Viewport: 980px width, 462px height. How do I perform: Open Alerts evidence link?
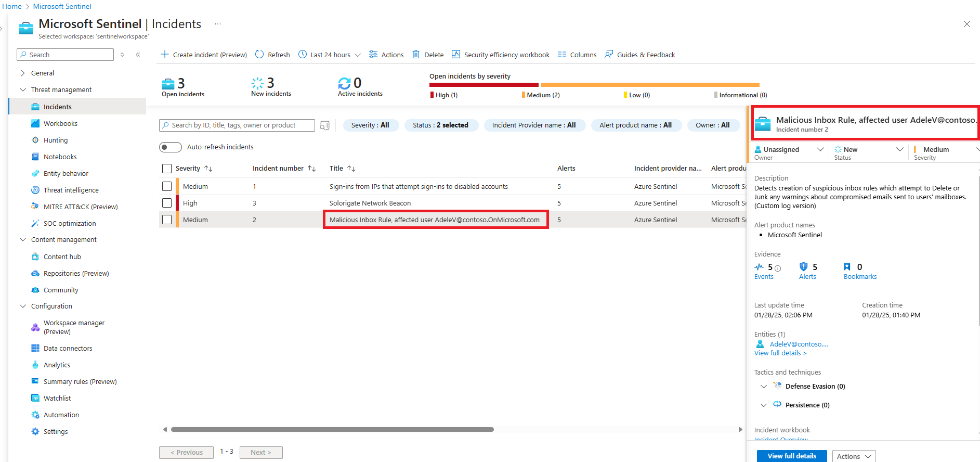pos(807,277)
